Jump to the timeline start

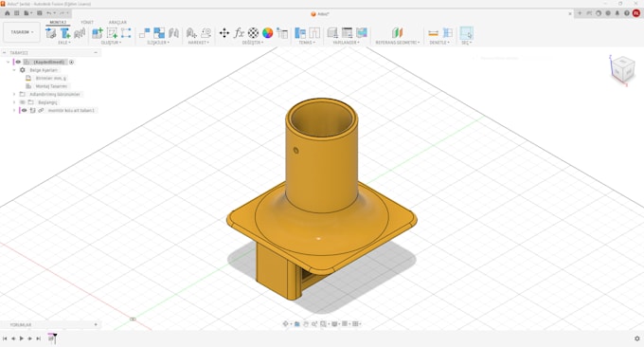(x=5, y=338)
